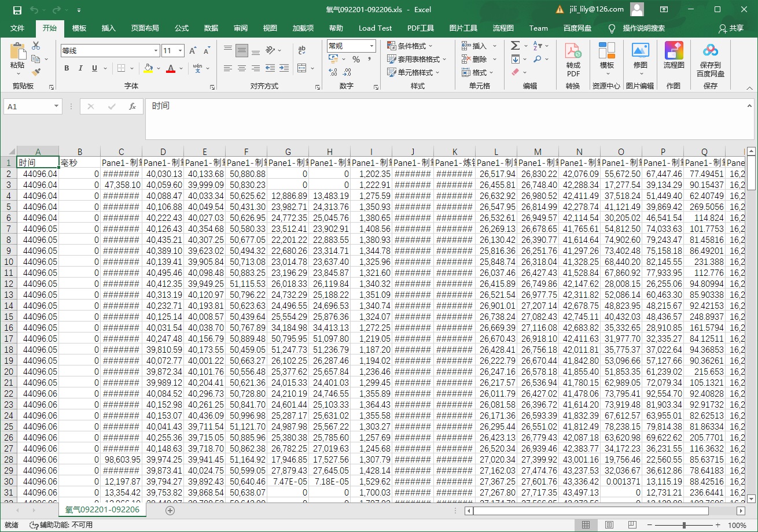Screen dimensions: 758x532
Task: Click the zoom slider handle
Action: pos(684,525)
